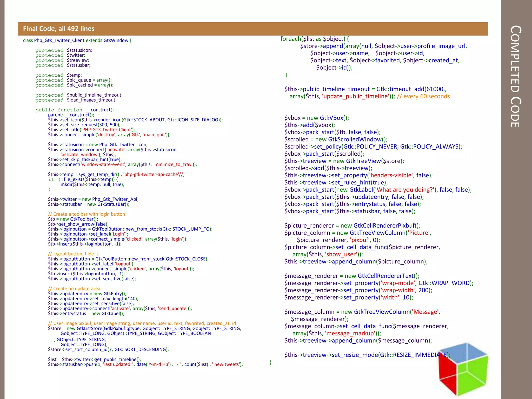Click the statusbar->push 'last updated' line
The width and height of the screenshot is (532, 399).
point(145,364)
